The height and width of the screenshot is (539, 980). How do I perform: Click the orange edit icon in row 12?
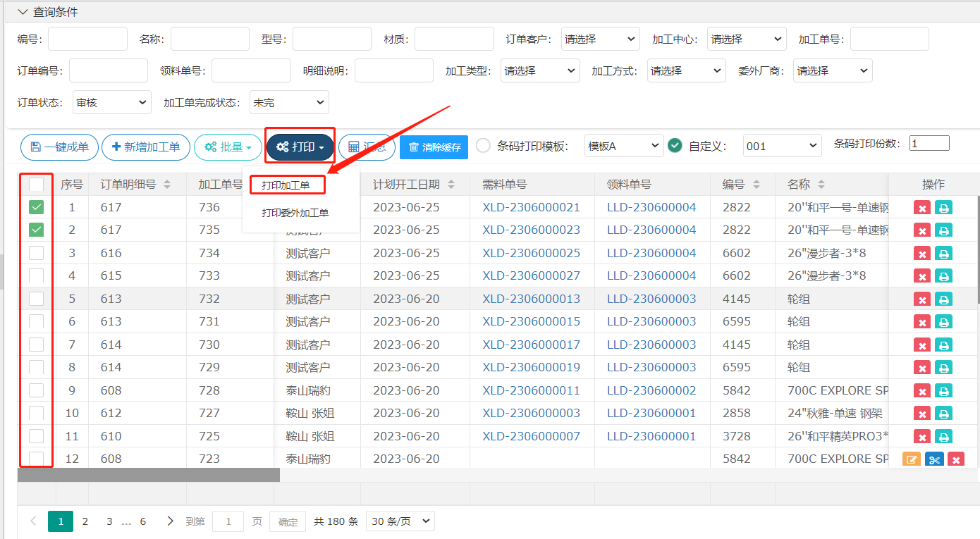(x=912, y=460)
